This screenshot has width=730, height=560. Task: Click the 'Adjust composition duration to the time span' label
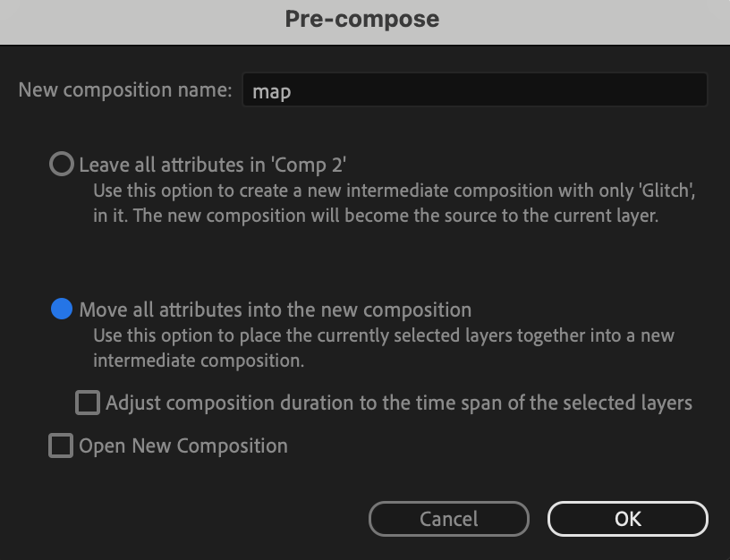click(x=398, y=403)
